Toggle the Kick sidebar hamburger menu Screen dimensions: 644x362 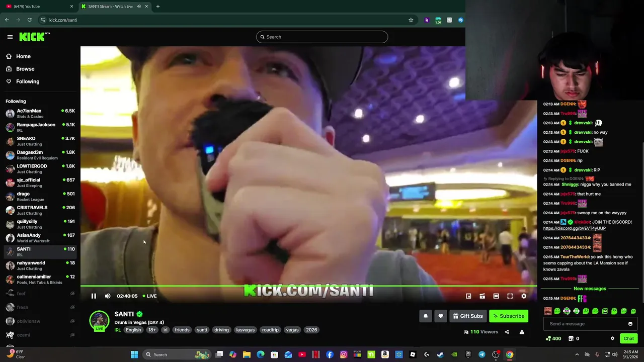tap(10, 37)
